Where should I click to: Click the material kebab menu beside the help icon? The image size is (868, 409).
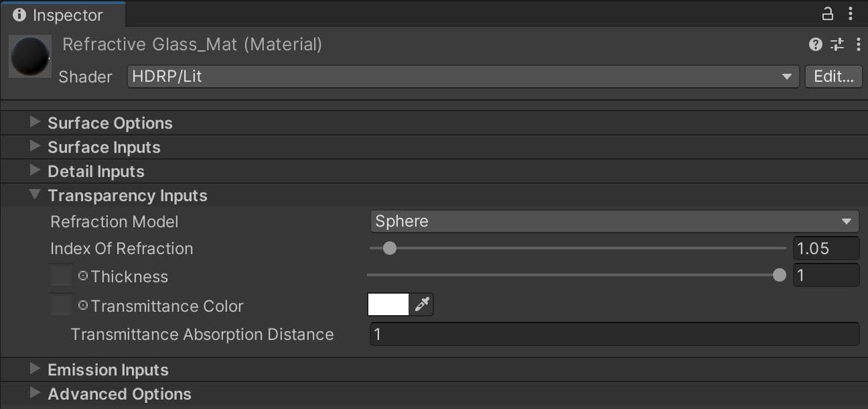pyautogui.click(x=859, y=44)
